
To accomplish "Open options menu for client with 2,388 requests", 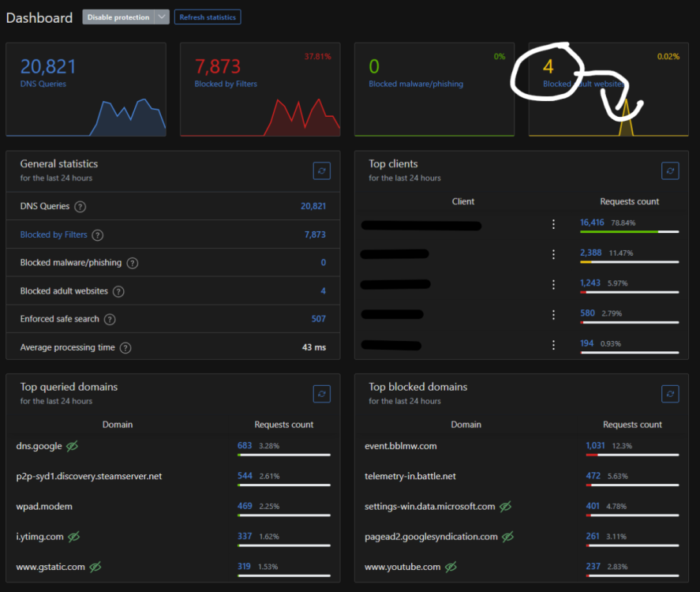I will click(553, 254).
